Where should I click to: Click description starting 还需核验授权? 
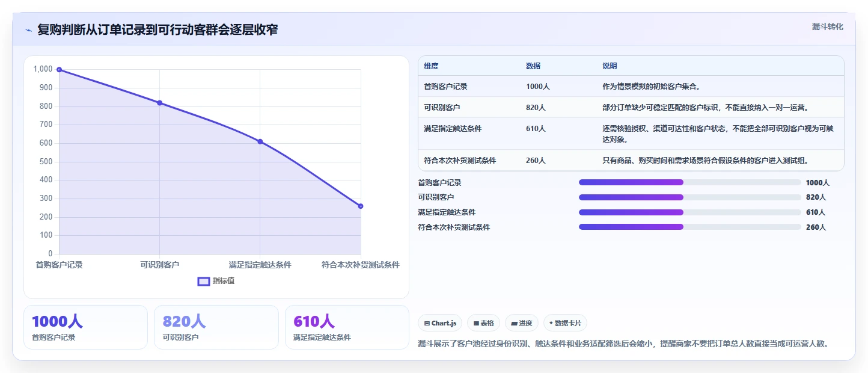coord(718,134)
